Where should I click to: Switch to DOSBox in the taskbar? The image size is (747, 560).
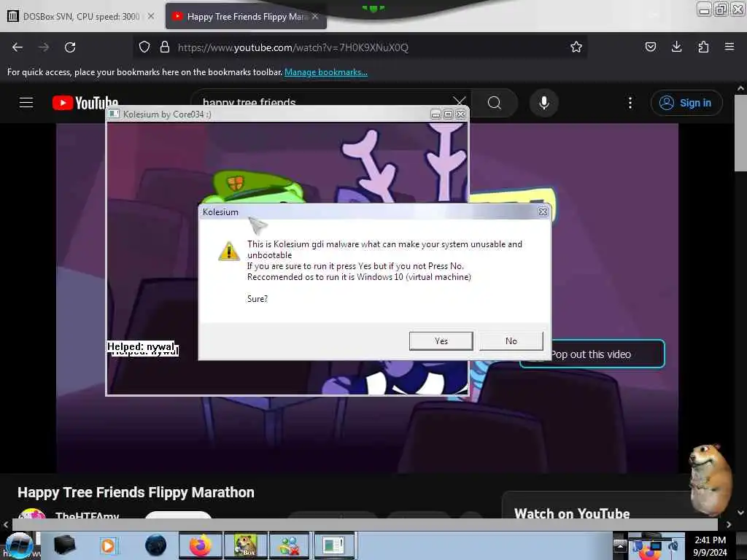click(245, 545)
